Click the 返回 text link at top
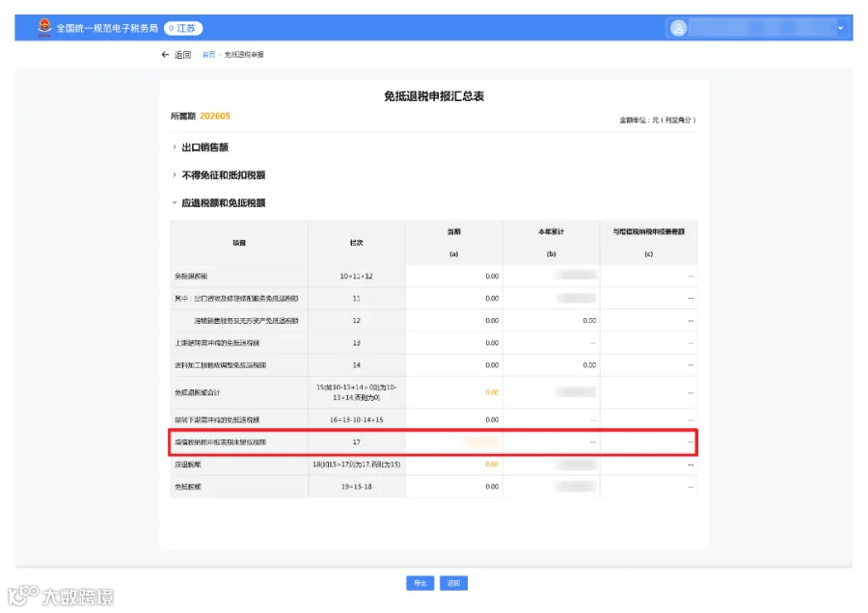Viewport: 868px width, 613px height. click(x=182, y=55)
